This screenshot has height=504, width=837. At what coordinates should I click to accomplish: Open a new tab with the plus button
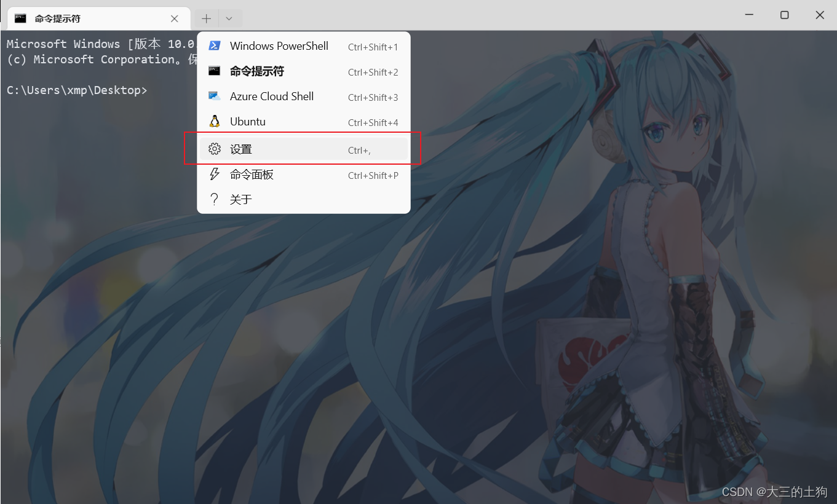point(206,18)
